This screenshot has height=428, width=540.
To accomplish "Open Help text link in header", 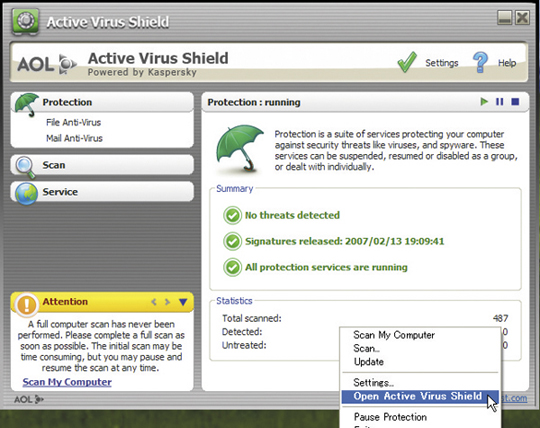I will [507, 63].
